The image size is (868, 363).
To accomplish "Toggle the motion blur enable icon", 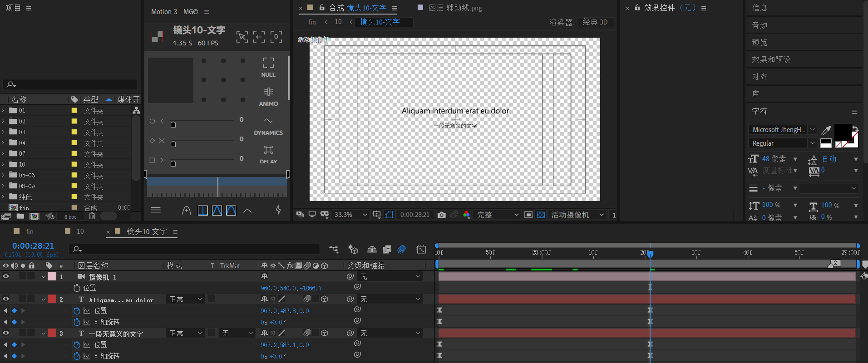I will coord(402,249).
